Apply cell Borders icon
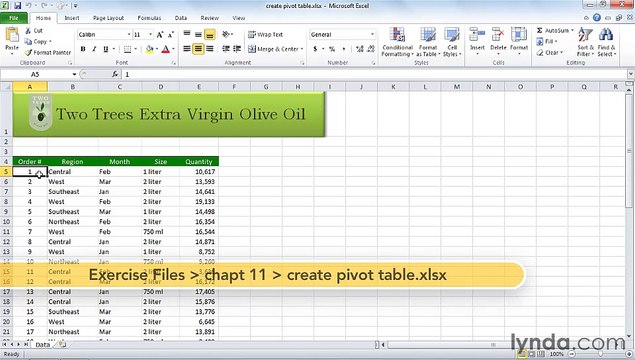635x360 pixels. point(127,49)
